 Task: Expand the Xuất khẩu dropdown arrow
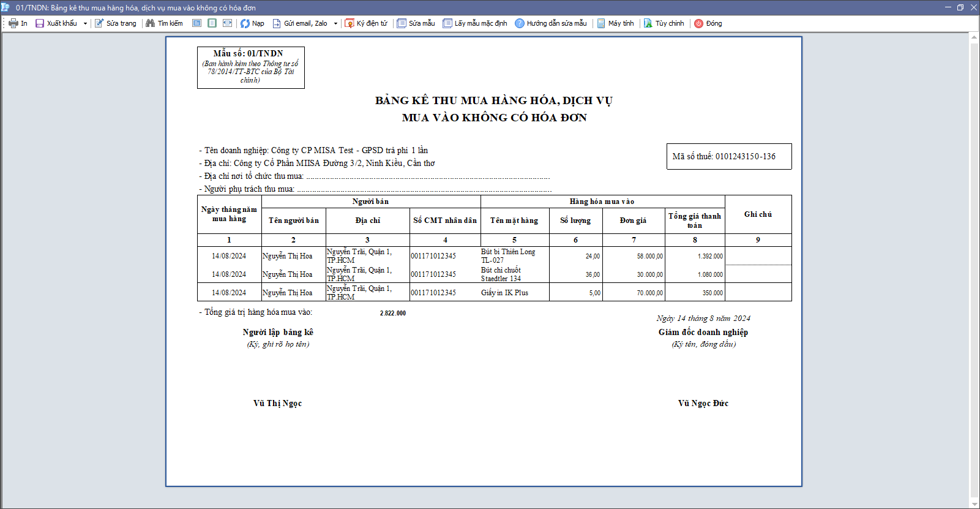(x=85, y=24)
